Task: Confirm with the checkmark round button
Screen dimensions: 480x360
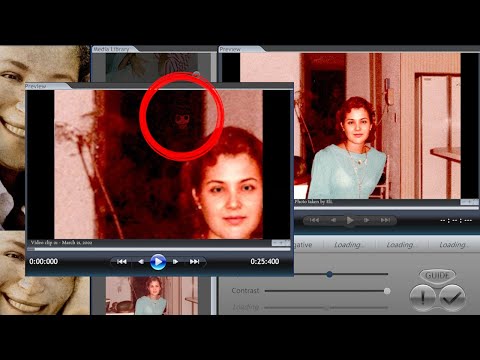Action: (x=452, y=298)
